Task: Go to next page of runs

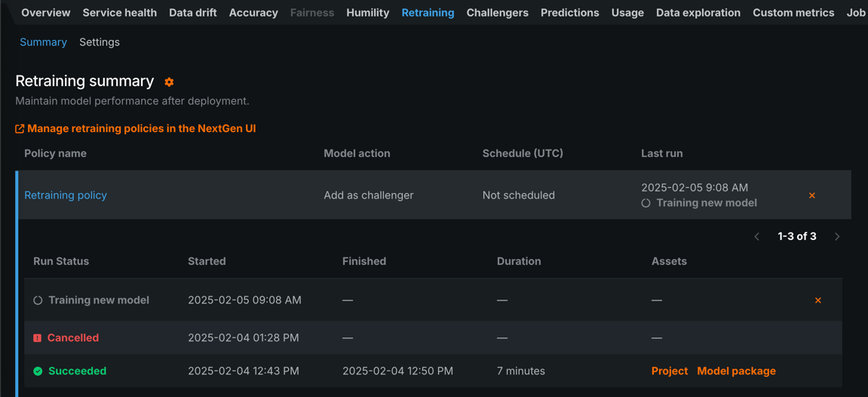Action: coord(837,237)
